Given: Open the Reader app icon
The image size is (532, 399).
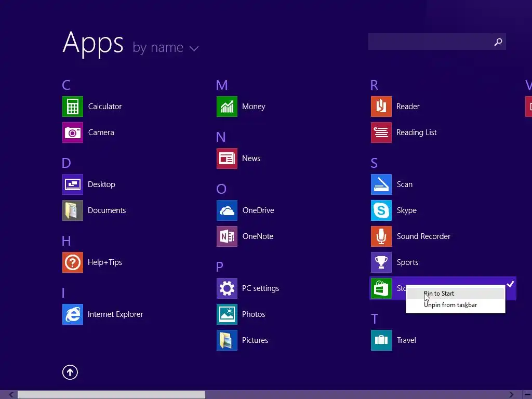Looking at the screenshot, I should pyautogui.click(x=381, y=107).
